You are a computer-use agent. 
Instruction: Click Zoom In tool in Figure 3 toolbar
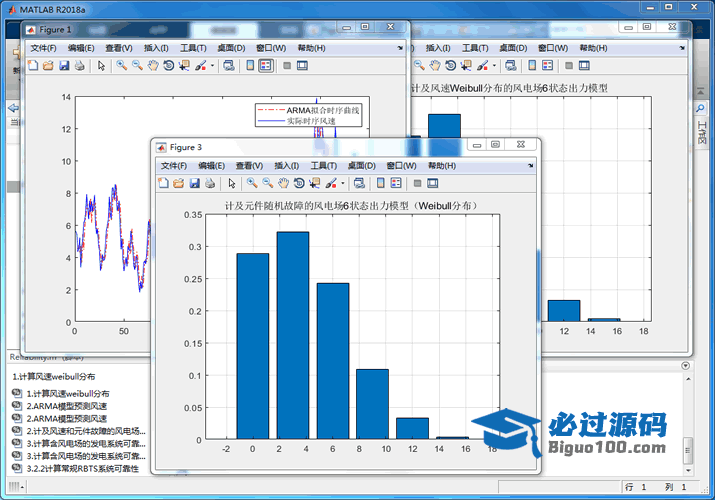pos(251,183)
